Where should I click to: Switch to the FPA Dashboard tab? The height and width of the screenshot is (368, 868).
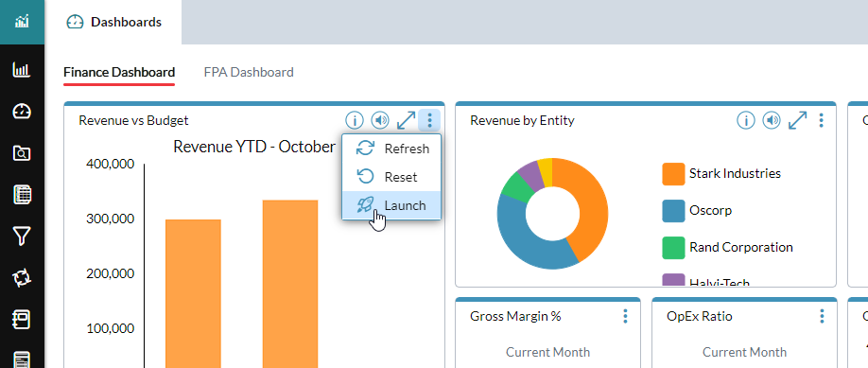click(249, 72)
